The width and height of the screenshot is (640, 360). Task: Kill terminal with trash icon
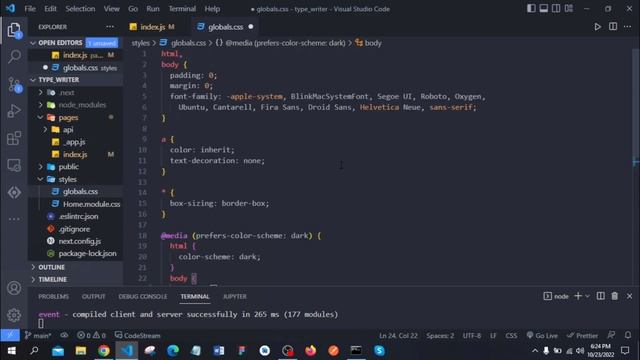[x=615, y=296]
